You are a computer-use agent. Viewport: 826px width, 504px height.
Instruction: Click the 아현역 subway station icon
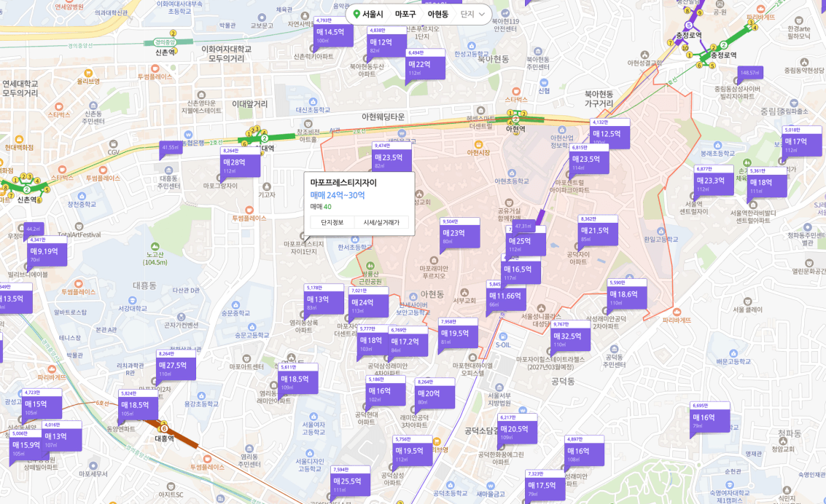point(515,119)
